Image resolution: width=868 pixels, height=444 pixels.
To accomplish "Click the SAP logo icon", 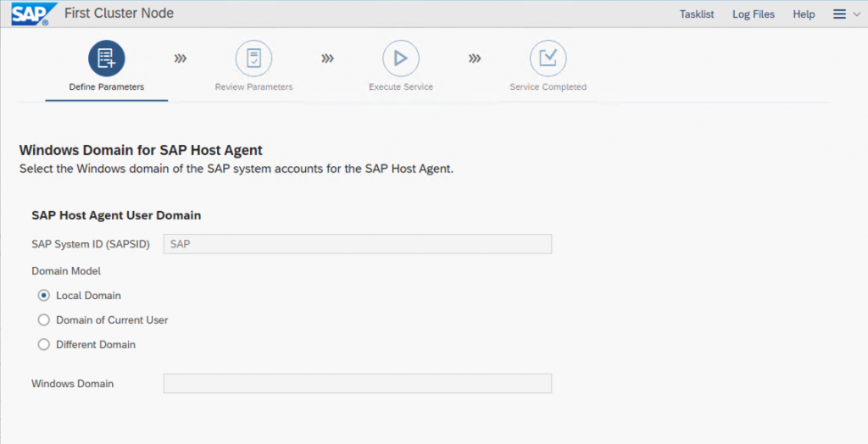I will 34,14.
